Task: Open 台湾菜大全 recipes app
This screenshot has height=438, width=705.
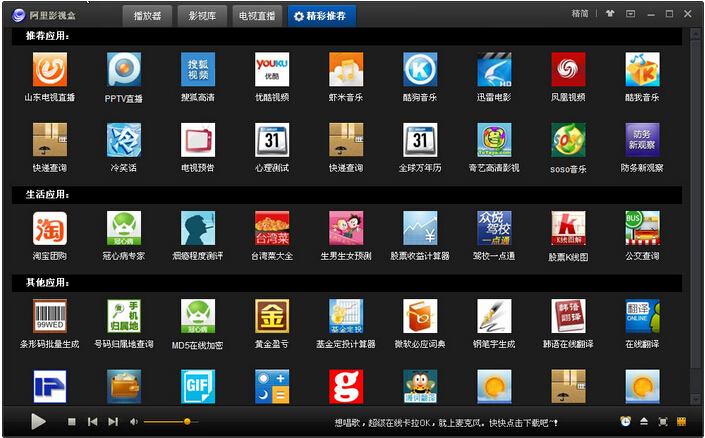Action: click(x=272, y=228)
